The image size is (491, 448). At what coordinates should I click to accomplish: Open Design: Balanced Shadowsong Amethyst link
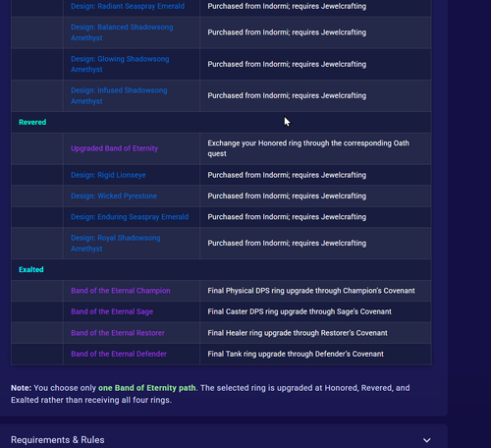(122, 32)
